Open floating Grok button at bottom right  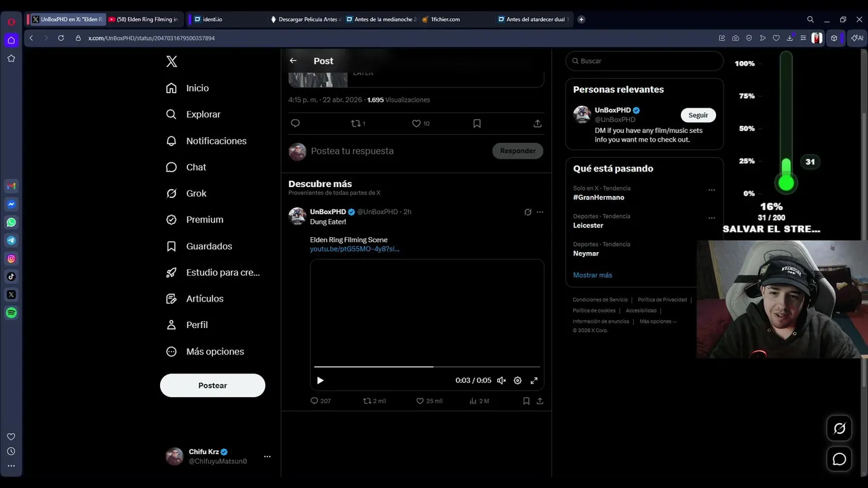[840, 428]
